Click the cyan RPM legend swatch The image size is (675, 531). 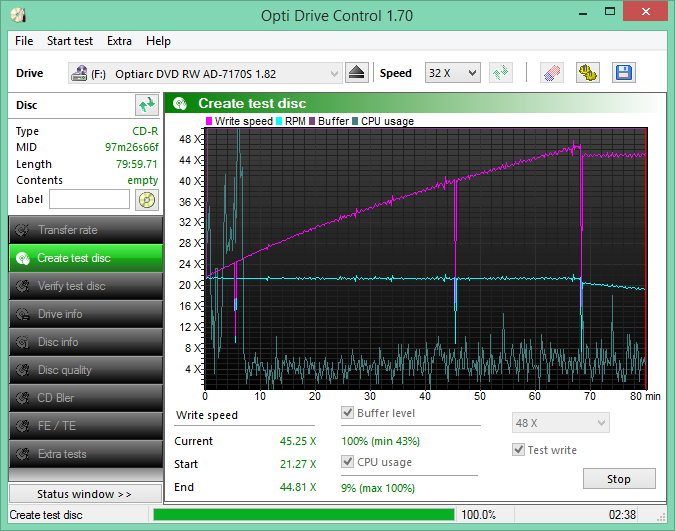279,121
